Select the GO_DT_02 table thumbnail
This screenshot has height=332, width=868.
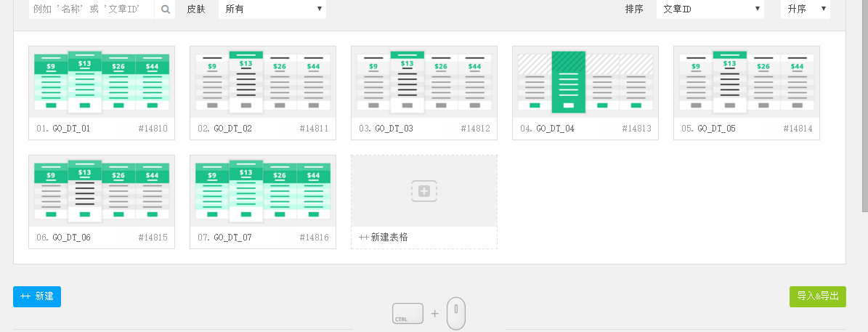pyautogui.click(x=263, y=82)
